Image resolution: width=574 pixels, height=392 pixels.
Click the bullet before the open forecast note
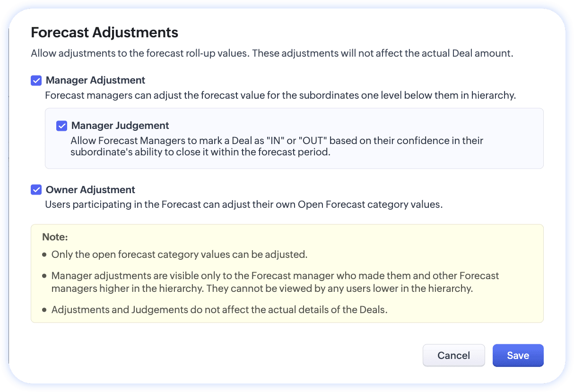pyautogui.click(x=44, y=255)
